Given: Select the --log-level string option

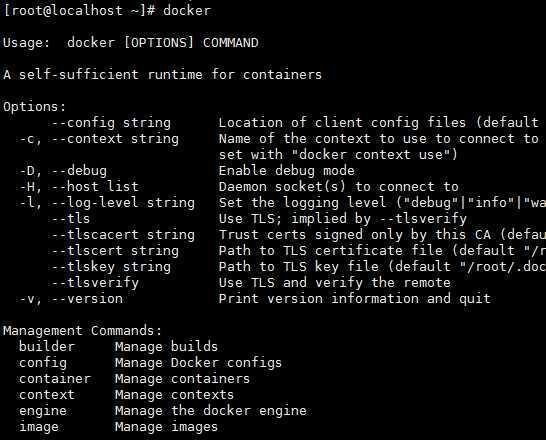Looking at the screenshot, I should tap(123, 203).
